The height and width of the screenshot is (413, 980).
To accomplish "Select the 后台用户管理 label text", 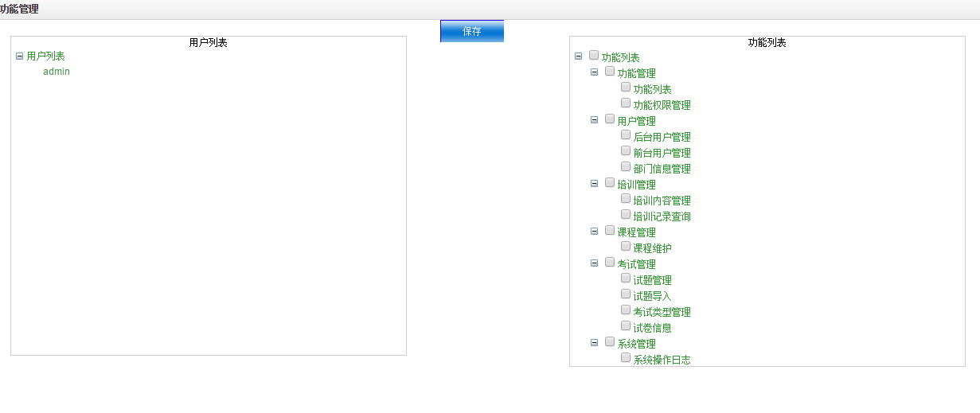I will [x=662, y=137].
